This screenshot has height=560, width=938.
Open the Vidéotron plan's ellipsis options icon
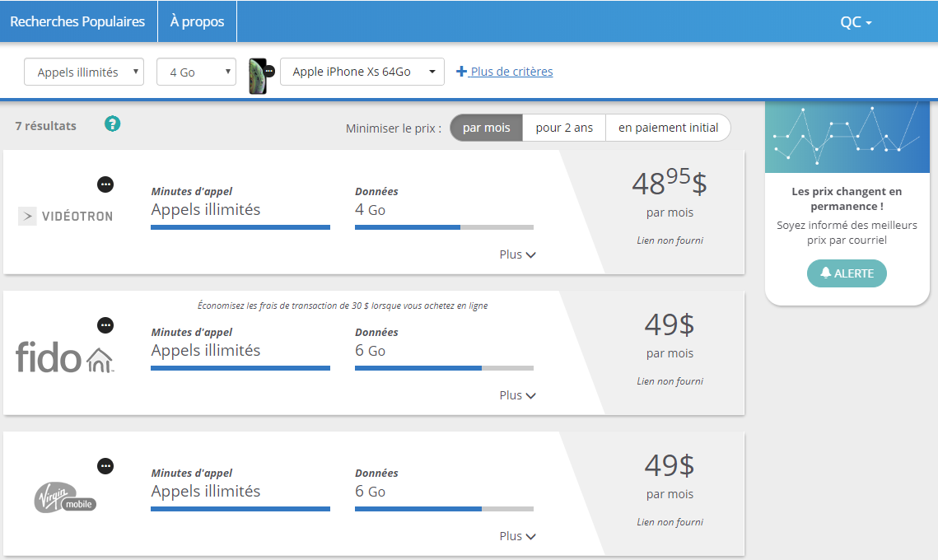tap(105, 184)
